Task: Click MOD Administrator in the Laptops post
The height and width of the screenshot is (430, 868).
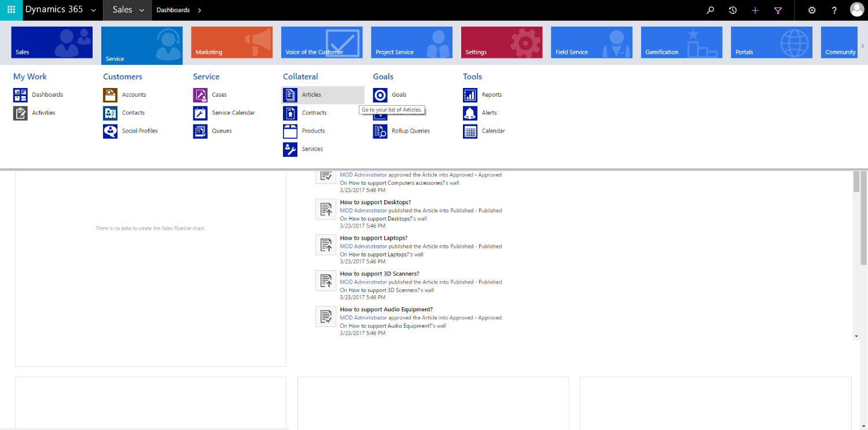Action: pos(363,247)
